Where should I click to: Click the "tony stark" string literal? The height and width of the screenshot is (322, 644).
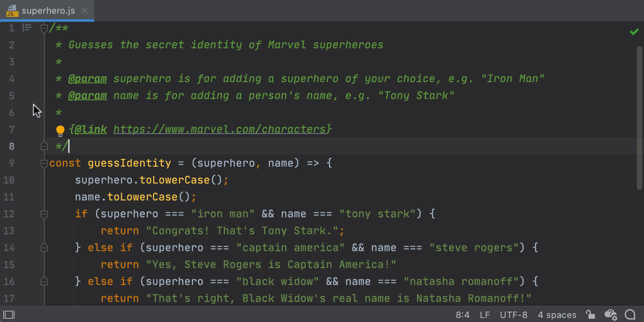pos(378,214)
